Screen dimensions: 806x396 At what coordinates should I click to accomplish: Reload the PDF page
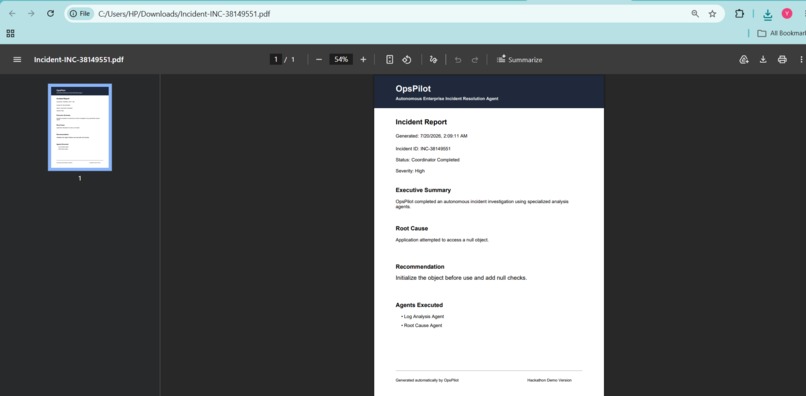[x=50, y=14]
